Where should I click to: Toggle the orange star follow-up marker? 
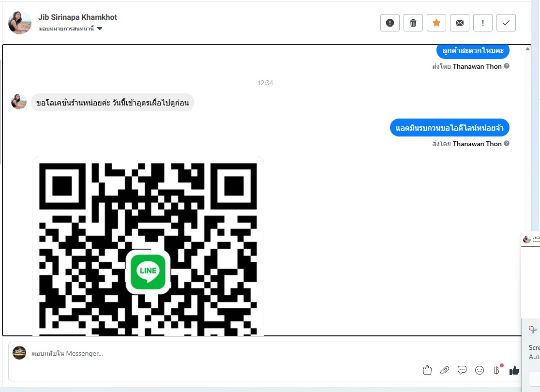point(436,23)
